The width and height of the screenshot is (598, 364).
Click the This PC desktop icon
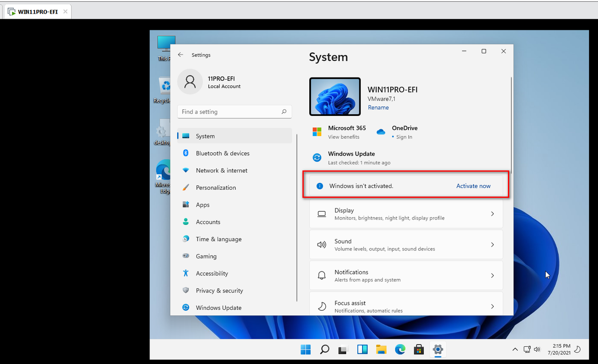pyautogui.click(x=164, y=49)
